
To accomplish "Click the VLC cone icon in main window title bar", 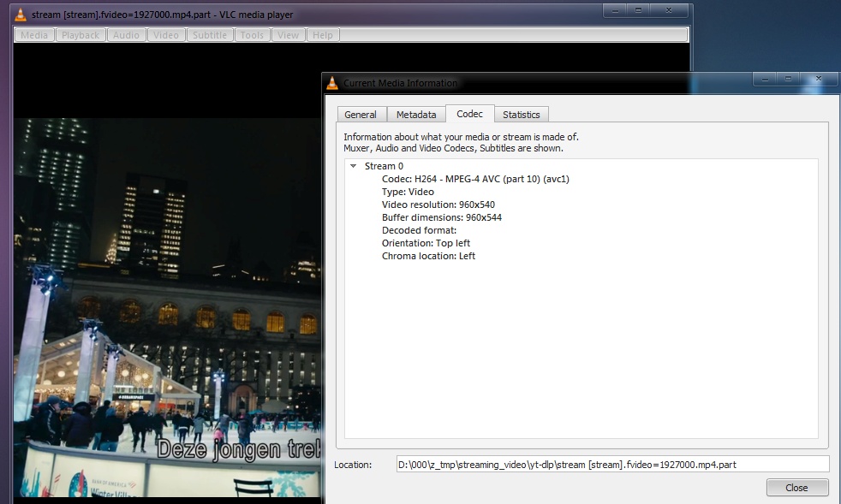I will tap(21, 15).
